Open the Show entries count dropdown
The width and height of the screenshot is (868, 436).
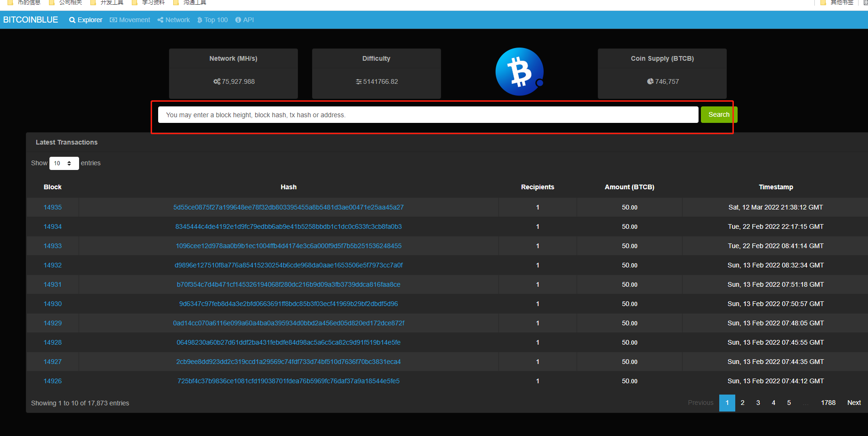tap(64, 163)
